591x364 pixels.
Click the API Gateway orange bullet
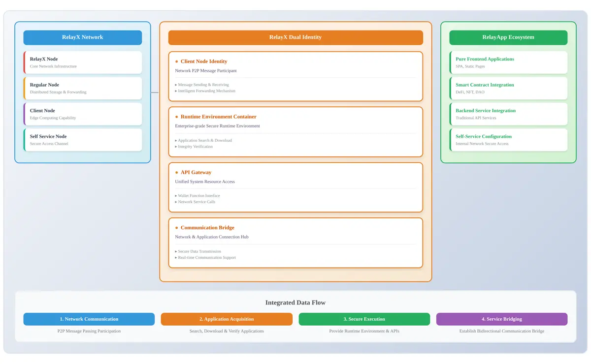pos(177,173)
